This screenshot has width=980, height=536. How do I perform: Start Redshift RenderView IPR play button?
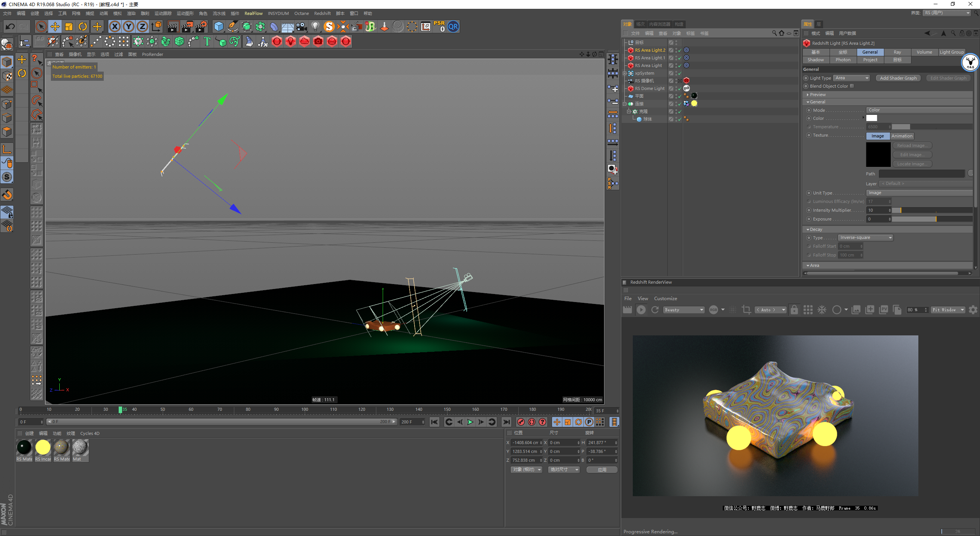tap(641, 310)
